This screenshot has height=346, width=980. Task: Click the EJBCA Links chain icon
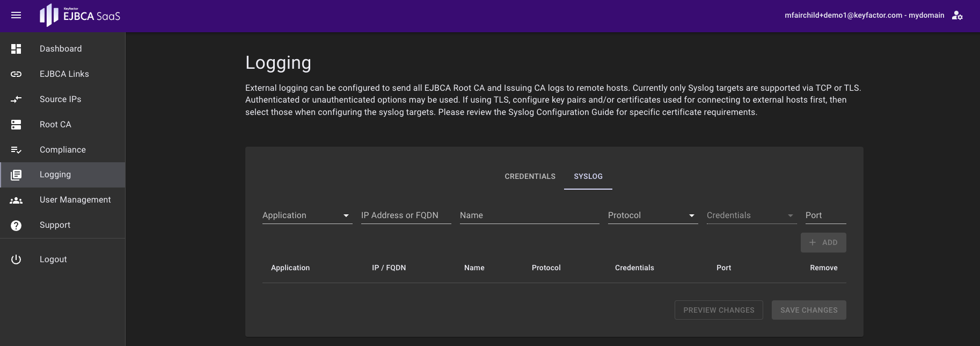[x=16, y=74]
